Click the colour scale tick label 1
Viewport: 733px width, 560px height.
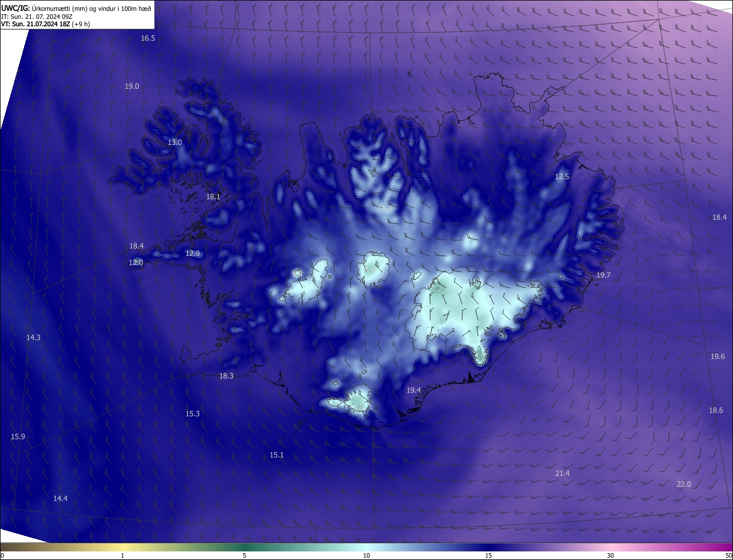[123, 555]
